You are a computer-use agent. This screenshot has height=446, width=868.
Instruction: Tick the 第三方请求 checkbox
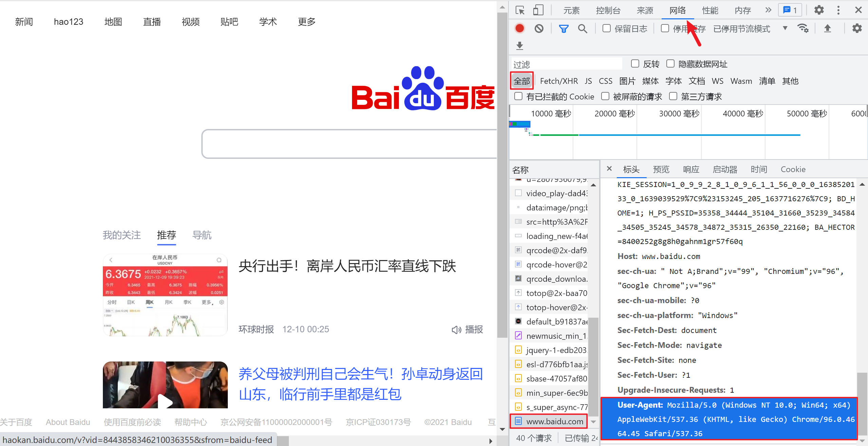[673, 96]
